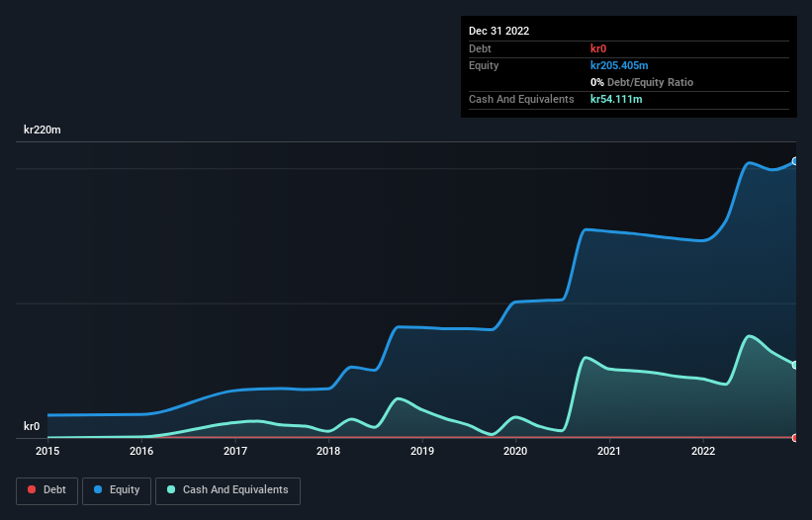Click Cash And Equivalents tooltip label
The image size is (812, 520).
521,99
